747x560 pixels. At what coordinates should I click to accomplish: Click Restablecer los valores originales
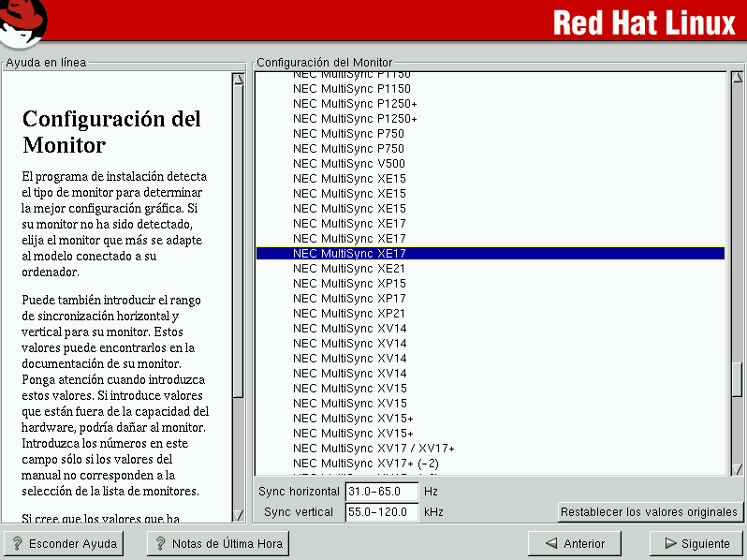(x=649, y=512)
